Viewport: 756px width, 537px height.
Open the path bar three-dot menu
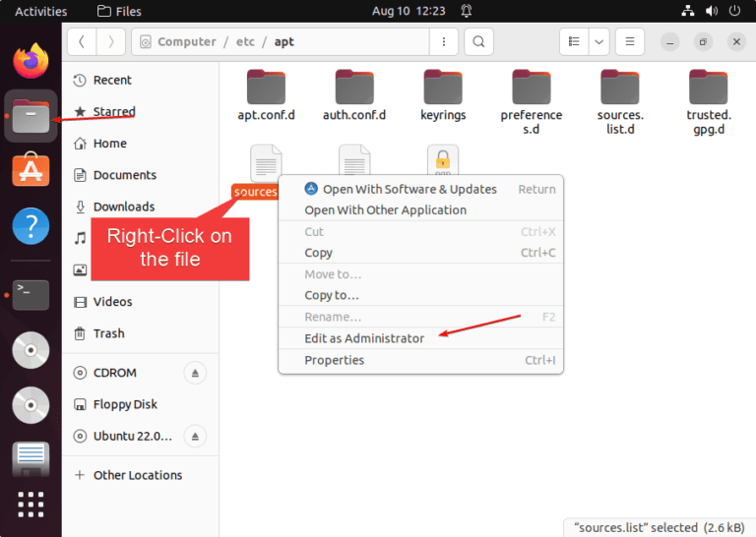(444, 42)
